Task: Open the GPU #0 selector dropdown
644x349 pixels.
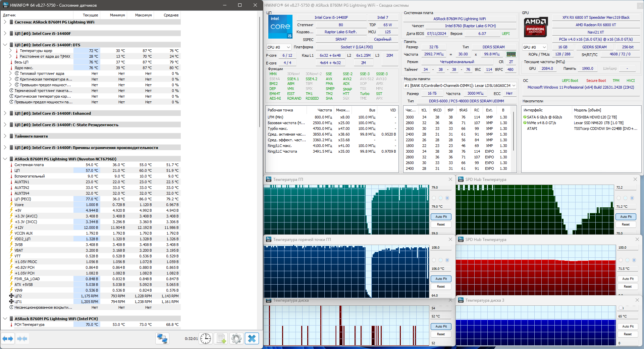Action: [x=535, y=47]
